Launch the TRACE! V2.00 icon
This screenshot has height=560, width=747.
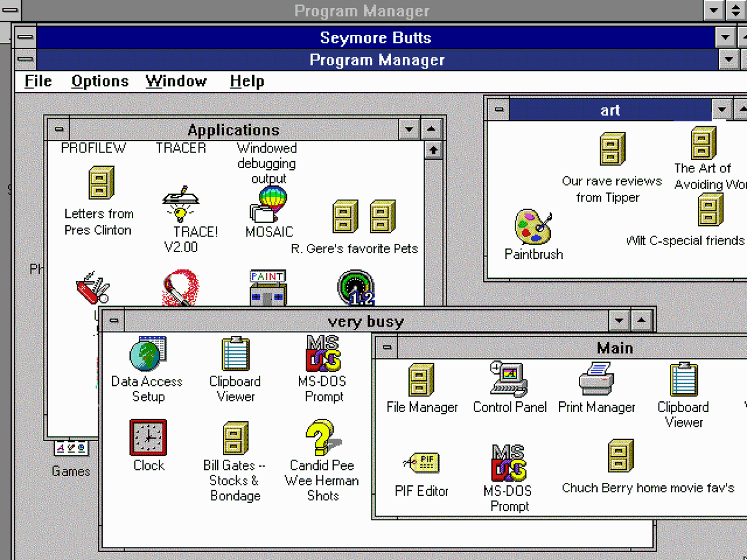[x=181, y=204]
